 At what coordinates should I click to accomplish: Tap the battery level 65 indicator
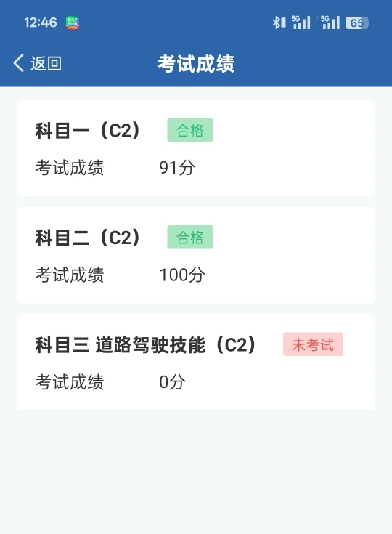(x=357, y=23)
